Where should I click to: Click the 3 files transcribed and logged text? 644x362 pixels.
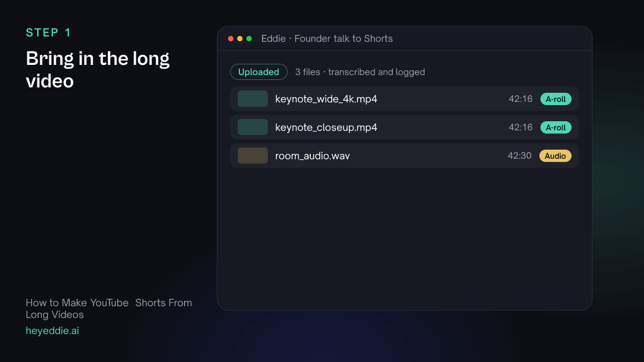click(x=360, y=72)
